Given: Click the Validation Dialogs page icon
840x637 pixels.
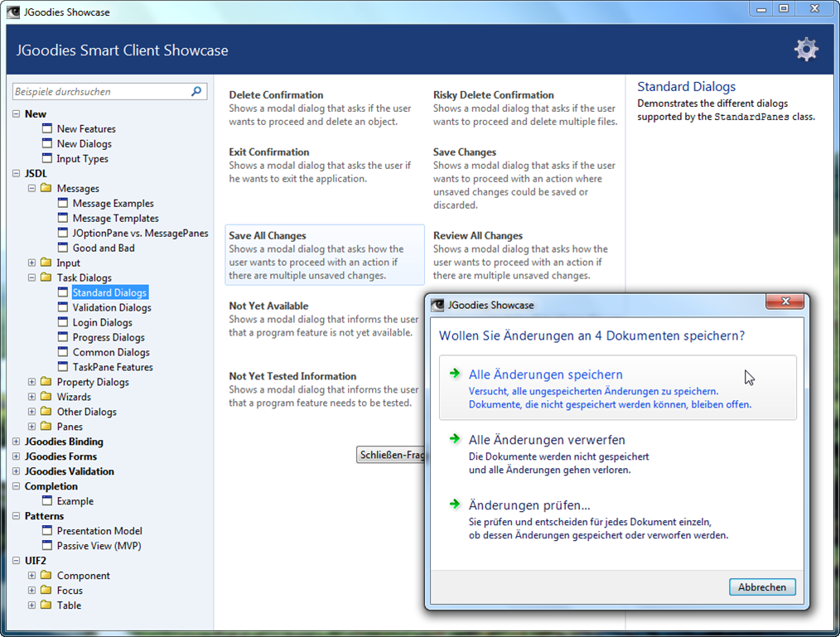Looking at the screenshot, I should (x=63, y=307).
